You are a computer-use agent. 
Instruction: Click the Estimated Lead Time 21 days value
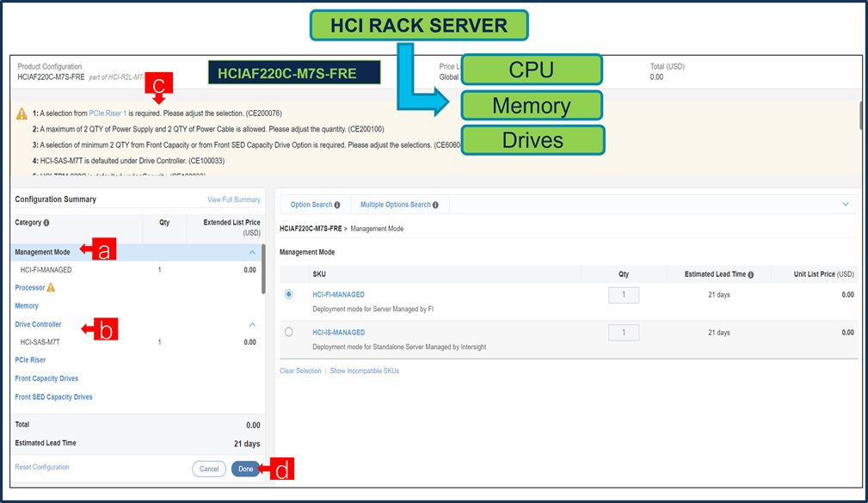(246, 444)
